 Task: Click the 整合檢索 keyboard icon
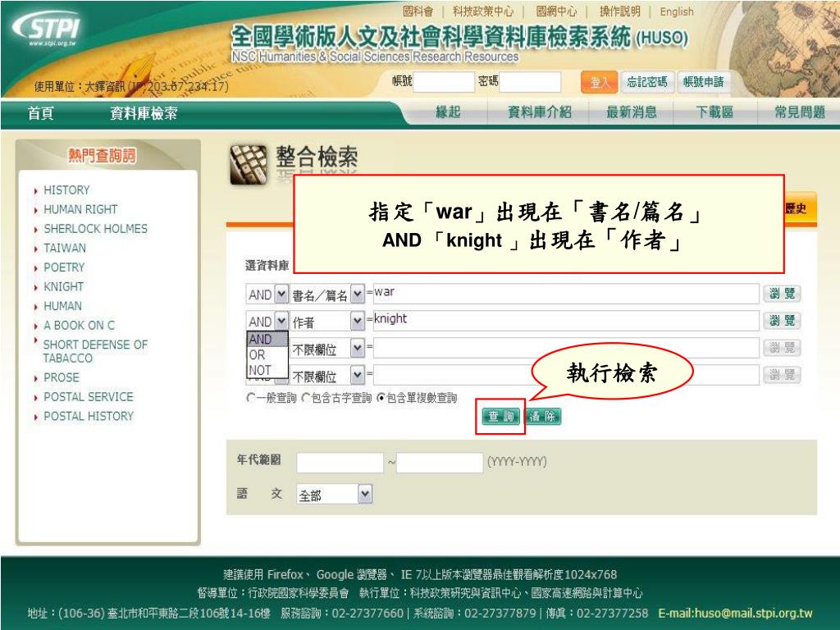(x=249, y=164)
